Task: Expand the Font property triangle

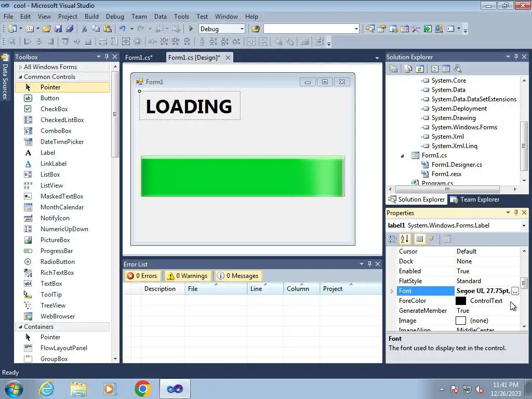Action: [x=392, y=291]
